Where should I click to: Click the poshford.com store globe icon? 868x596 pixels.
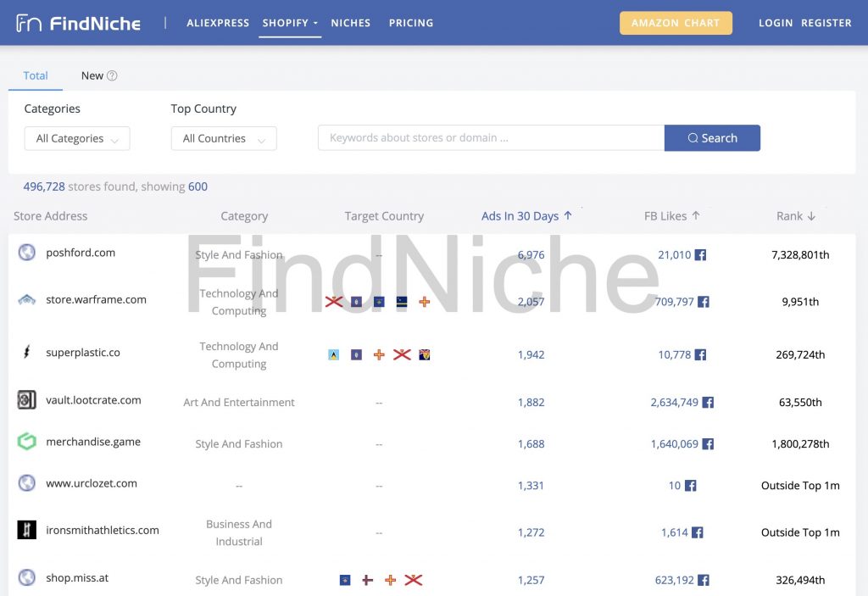pyautogui.click(x=26, y=253)
